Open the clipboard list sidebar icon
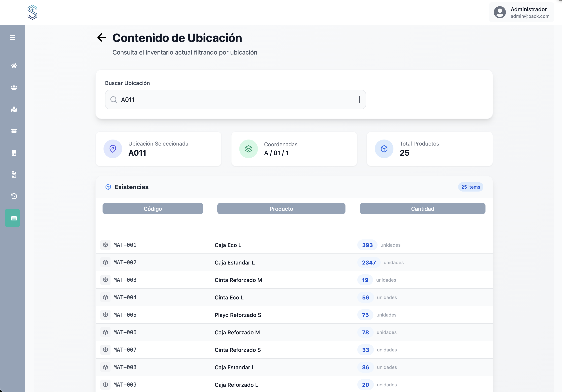This screenshot has height=392, width=562. (14, 153)
